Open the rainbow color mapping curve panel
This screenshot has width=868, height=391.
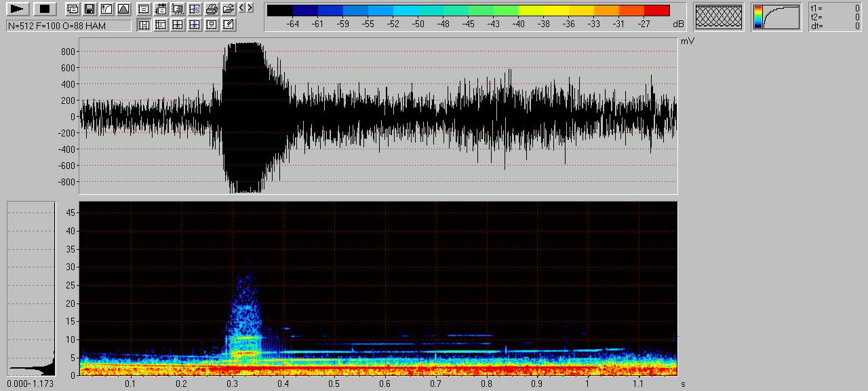click(776, 17)
